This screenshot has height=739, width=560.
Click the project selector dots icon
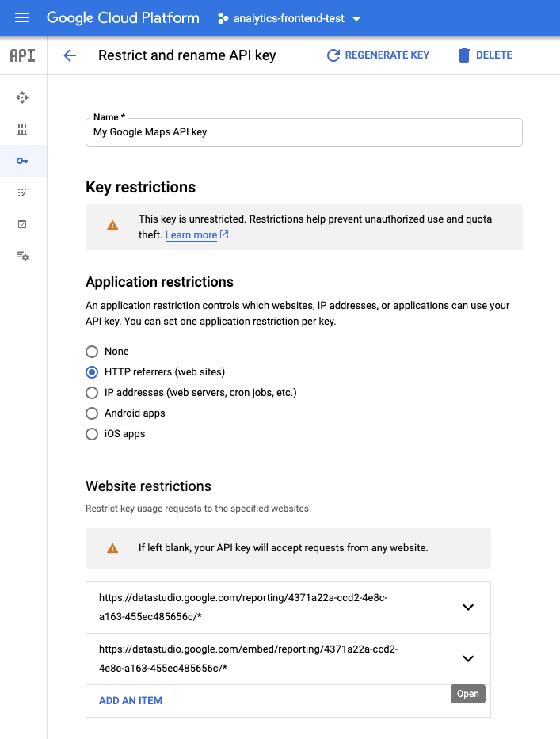[x=223, y=18]
